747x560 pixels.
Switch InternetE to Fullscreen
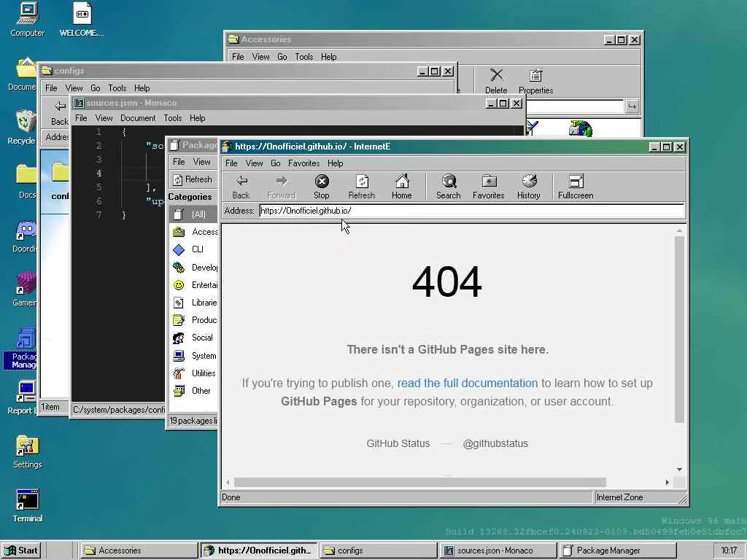(x=576, y=187)
